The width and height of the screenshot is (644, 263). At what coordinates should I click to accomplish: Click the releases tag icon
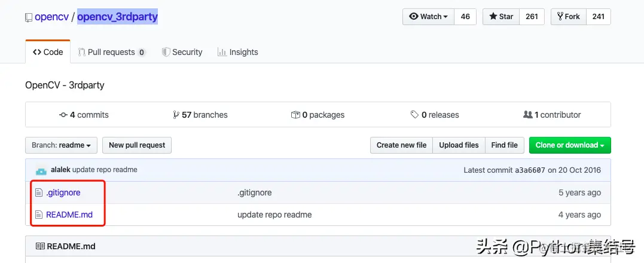(415, 115)
